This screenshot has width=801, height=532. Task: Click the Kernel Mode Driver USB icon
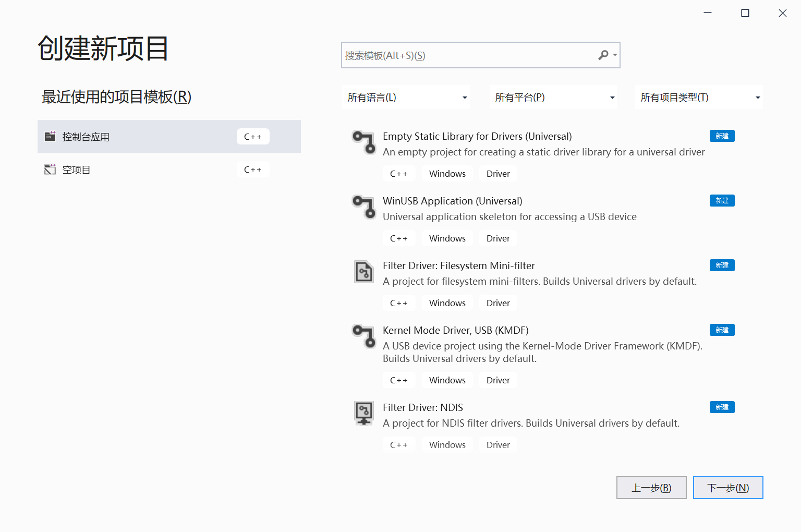[x=364, y=336]
